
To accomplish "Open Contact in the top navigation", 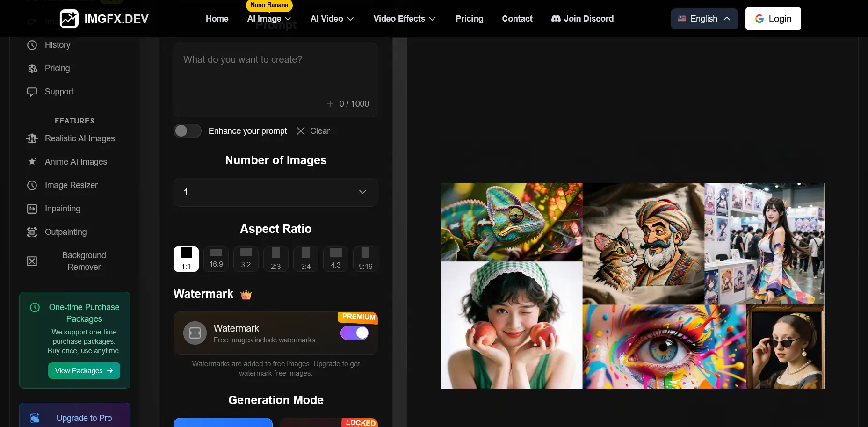I will (x=517, y=19).
